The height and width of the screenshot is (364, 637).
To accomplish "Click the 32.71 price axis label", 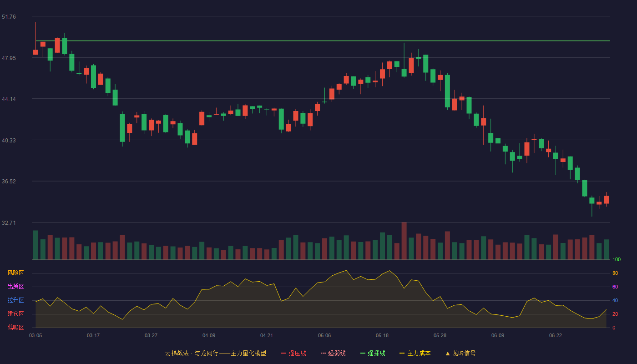I will click(x=9, y=223).
